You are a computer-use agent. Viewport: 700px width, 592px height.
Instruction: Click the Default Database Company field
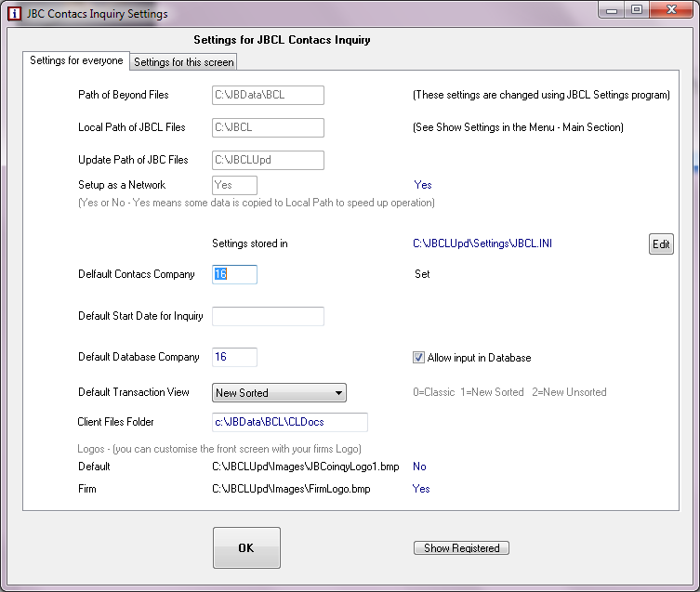pyautogui.click(x=234, y=357)
